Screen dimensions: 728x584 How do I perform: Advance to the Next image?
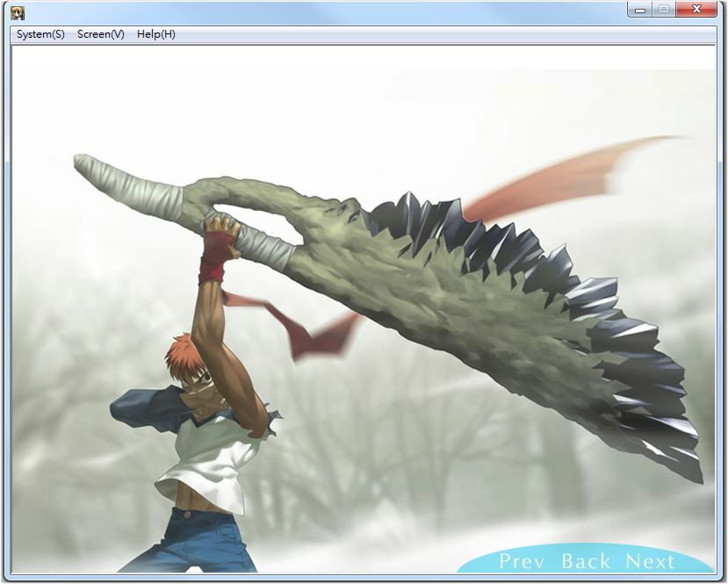coord(650,561)
